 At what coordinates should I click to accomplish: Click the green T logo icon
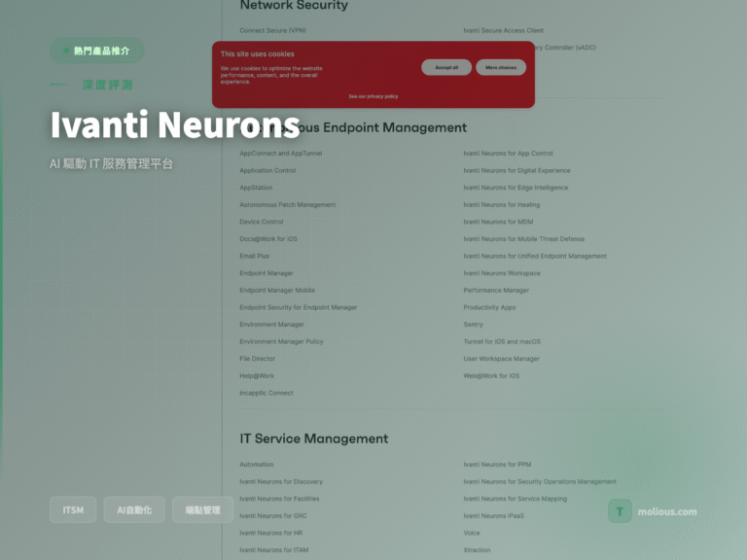[620, 511]
